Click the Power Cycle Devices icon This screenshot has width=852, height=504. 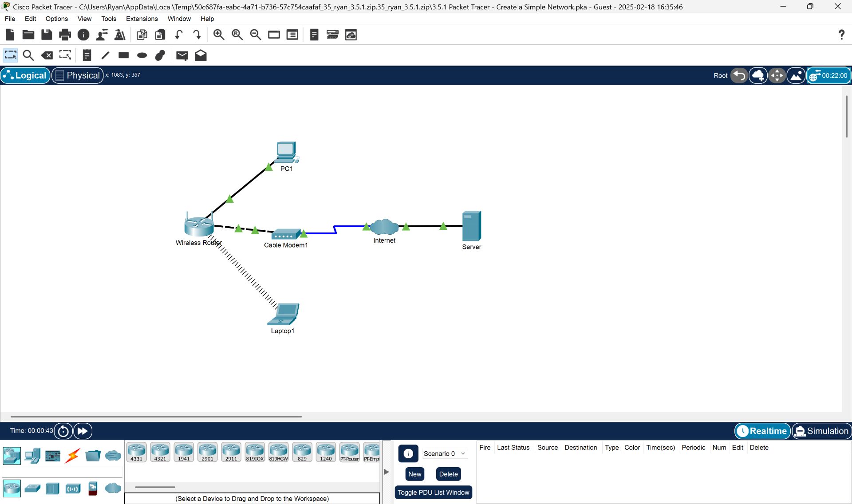coord(63,431)
